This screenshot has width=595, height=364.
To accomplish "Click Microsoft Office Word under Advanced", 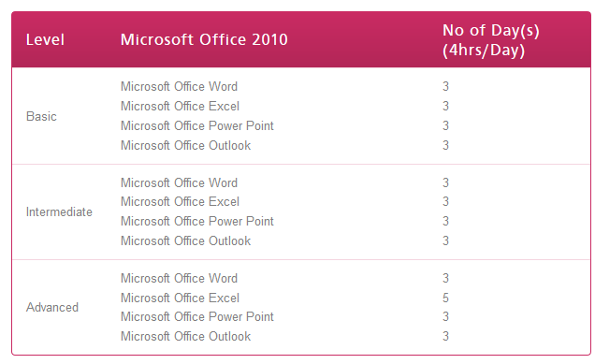I will (x=179, y=278).
